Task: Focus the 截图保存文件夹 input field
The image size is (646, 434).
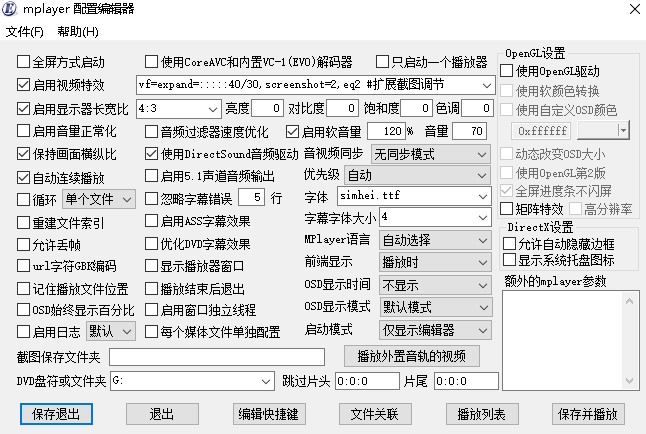Action: (x=217, y=357)
